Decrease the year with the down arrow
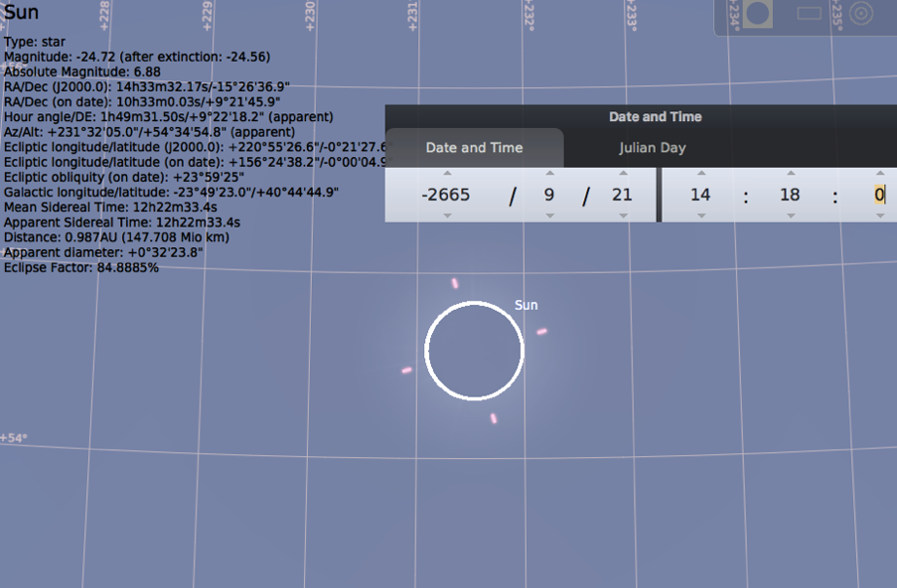This screenshot has width=897, height=588. (446, 216)
